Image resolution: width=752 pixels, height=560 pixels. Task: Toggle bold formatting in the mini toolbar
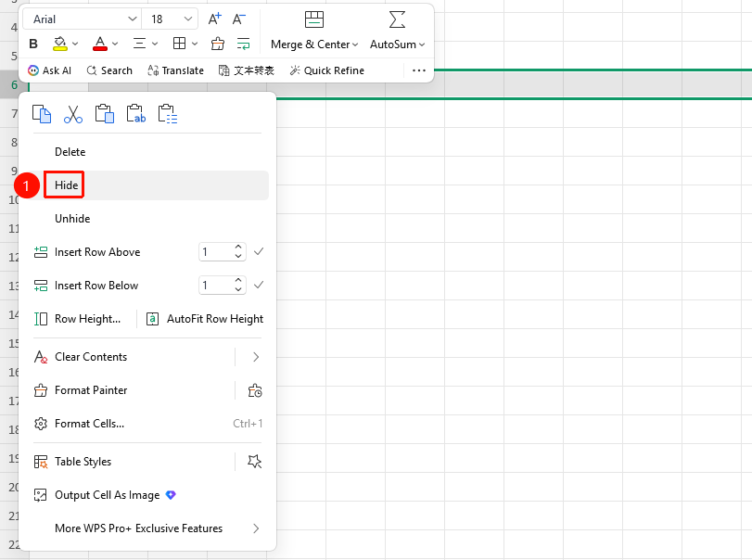(33, 45)
